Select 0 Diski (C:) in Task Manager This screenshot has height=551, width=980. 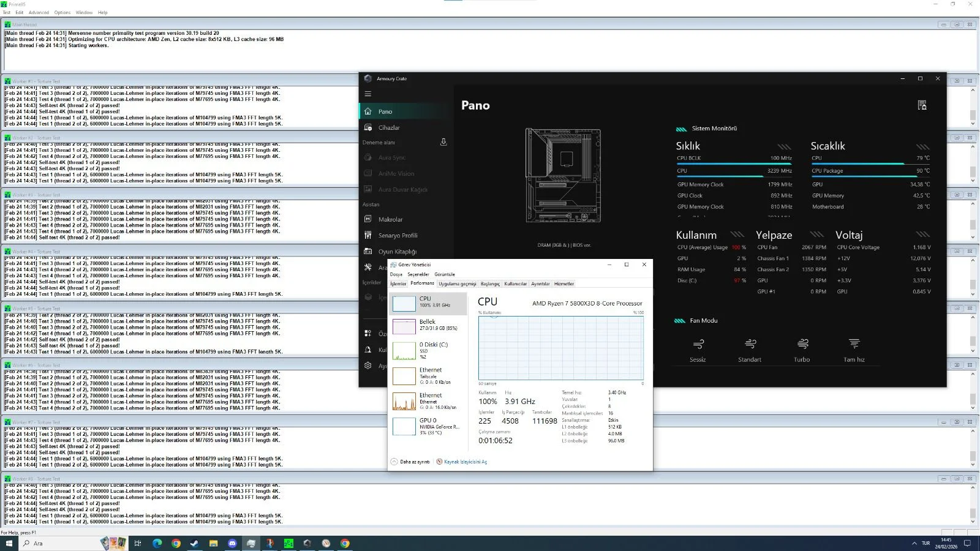(428, 351)
